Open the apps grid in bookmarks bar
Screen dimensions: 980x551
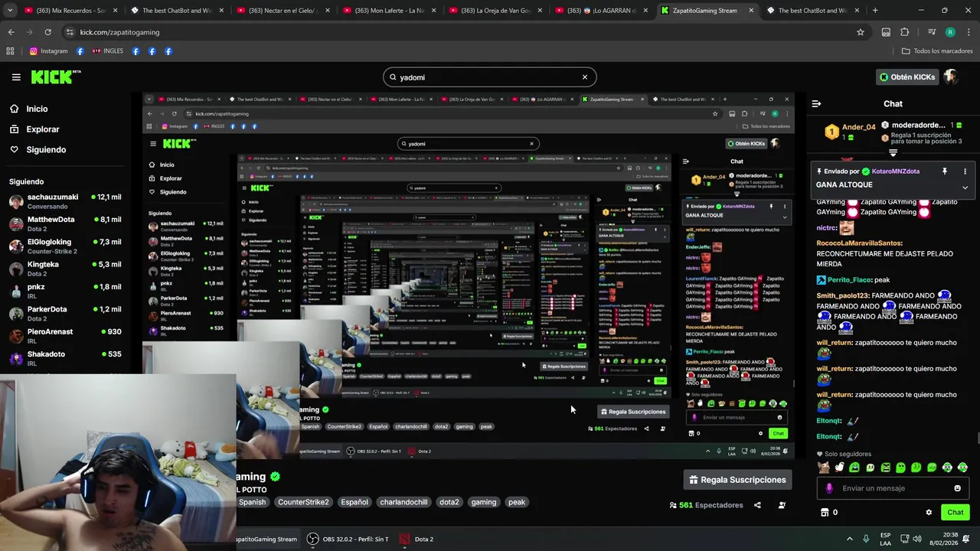click(x=10, y=51)
